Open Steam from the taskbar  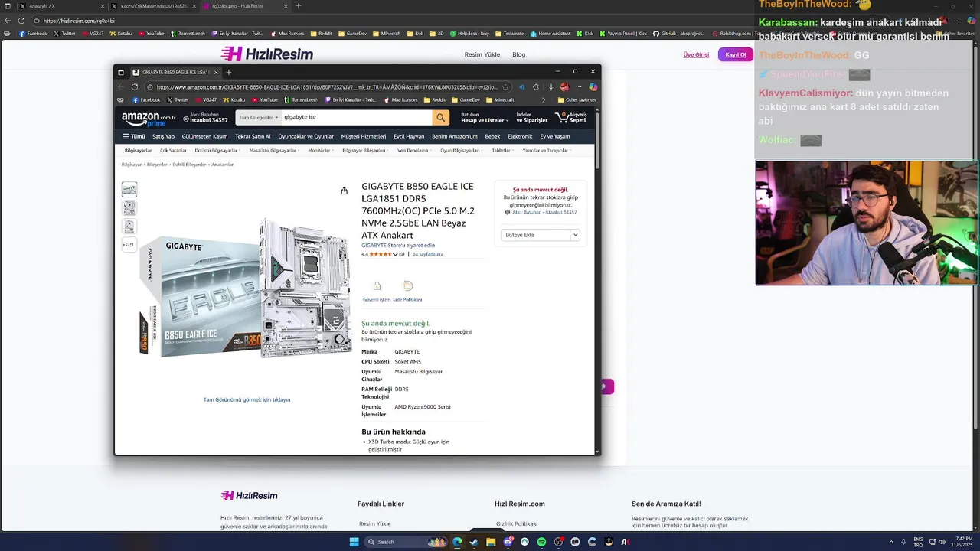point(474,542)
